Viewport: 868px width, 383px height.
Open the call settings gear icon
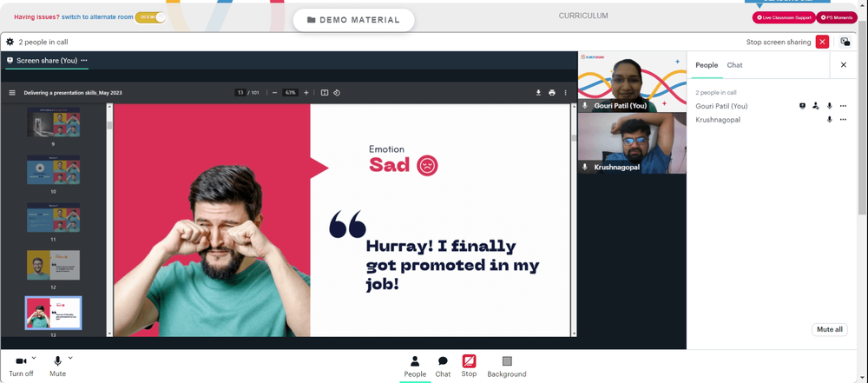coord(10,42)
